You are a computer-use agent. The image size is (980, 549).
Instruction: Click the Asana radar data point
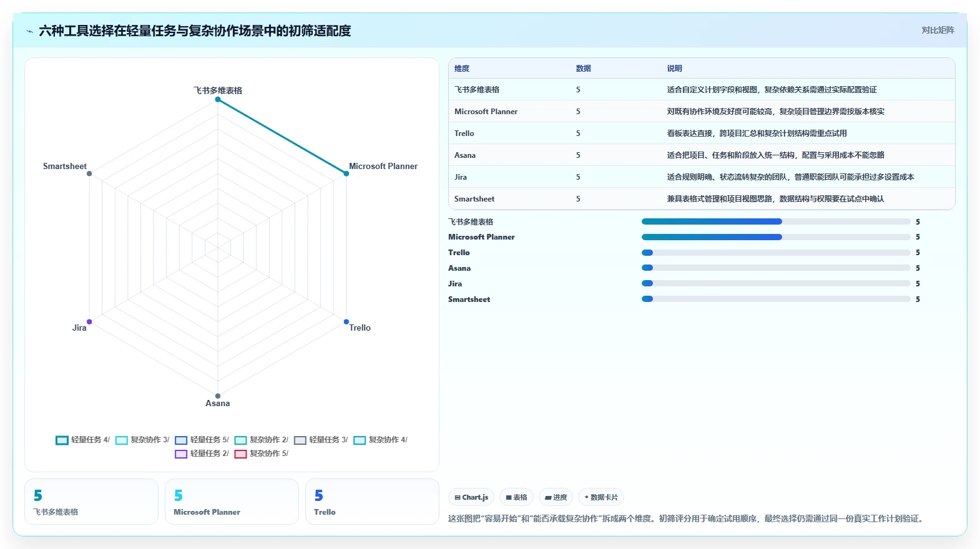(218, 396)
